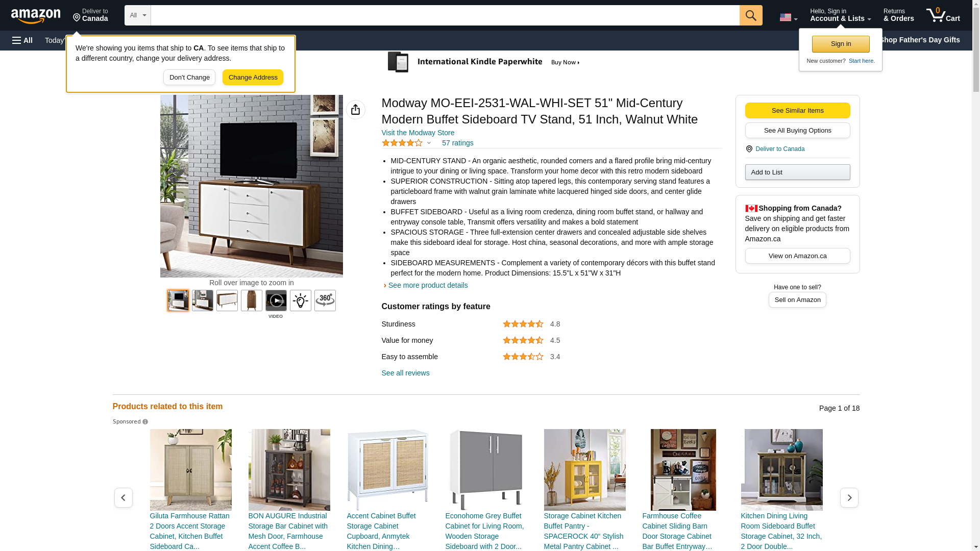Visit the Modway Store link
This screenshot has width=980, height=551.
418,133
